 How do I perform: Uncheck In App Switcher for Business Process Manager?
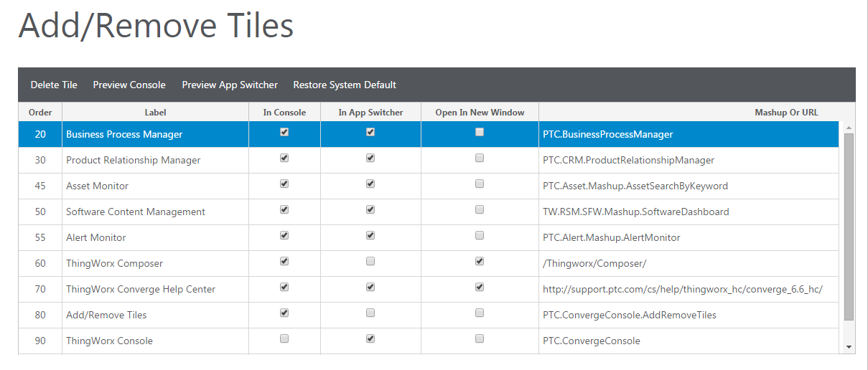[x=370, y=132]
